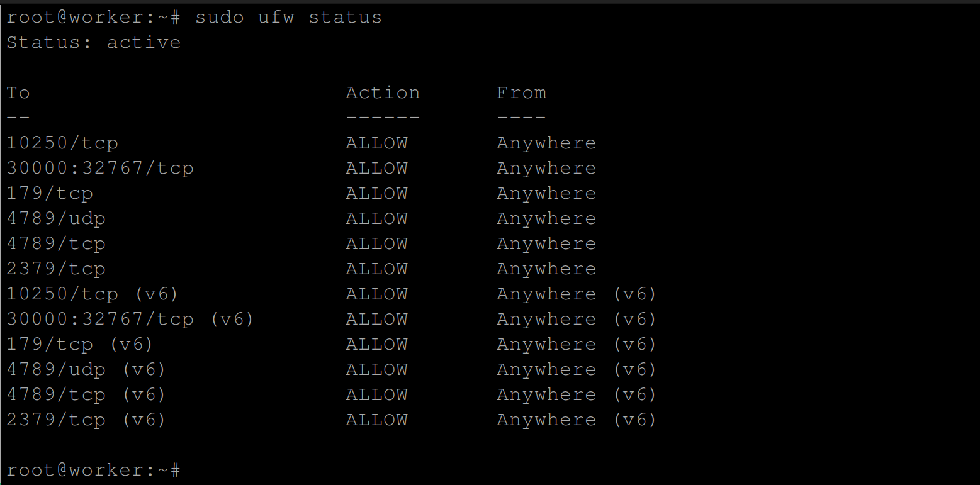Click the 'Status: active' output line
This screenshot has width=980, height=485.
(93, 42)
